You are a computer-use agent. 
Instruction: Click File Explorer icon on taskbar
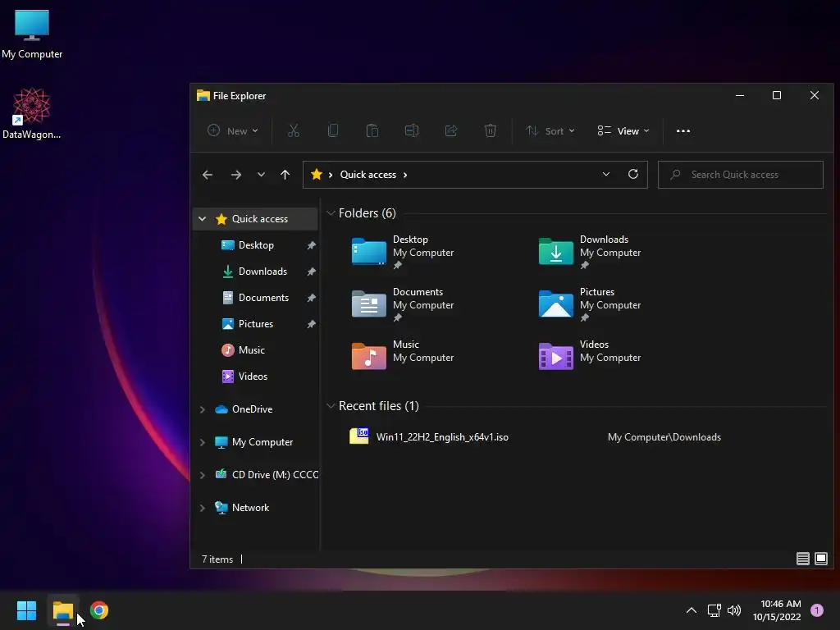(x=62, y=610)
